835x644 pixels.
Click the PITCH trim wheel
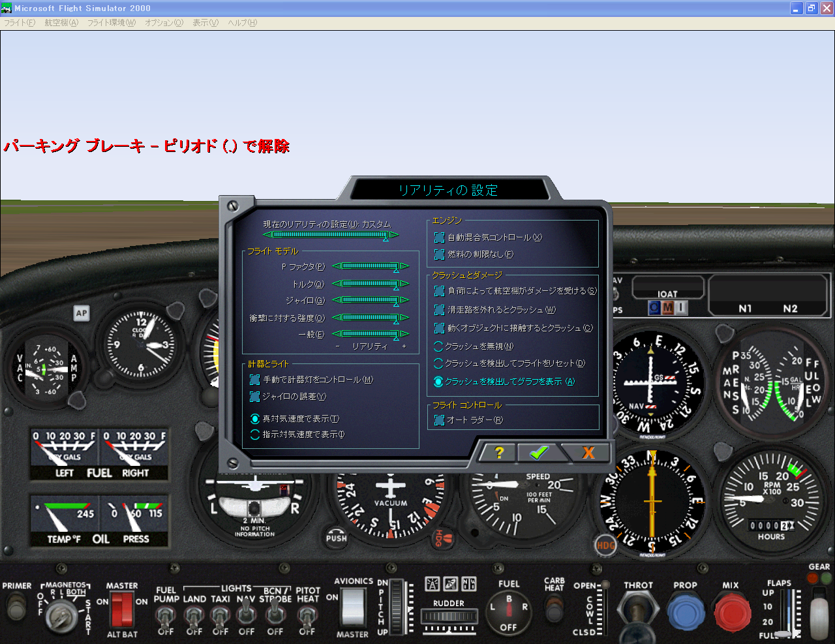click(x=396, y=607)
